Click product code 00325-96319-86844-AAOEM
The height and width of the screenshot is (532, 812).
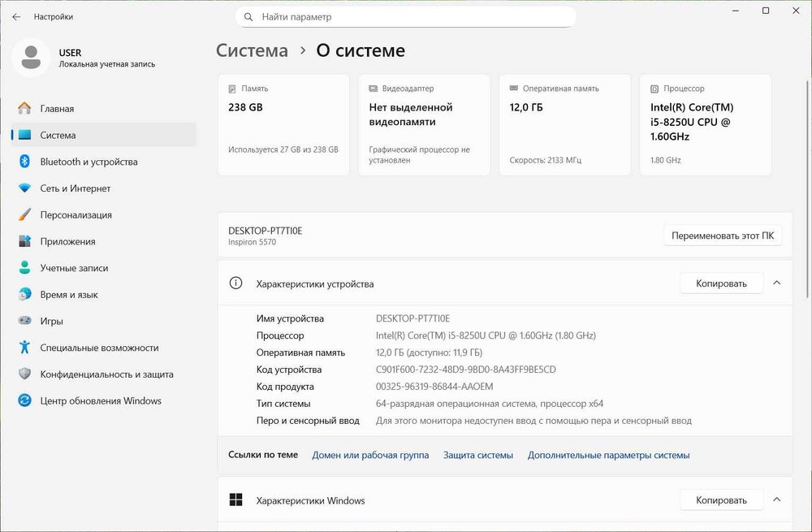(x=434, y=387)
